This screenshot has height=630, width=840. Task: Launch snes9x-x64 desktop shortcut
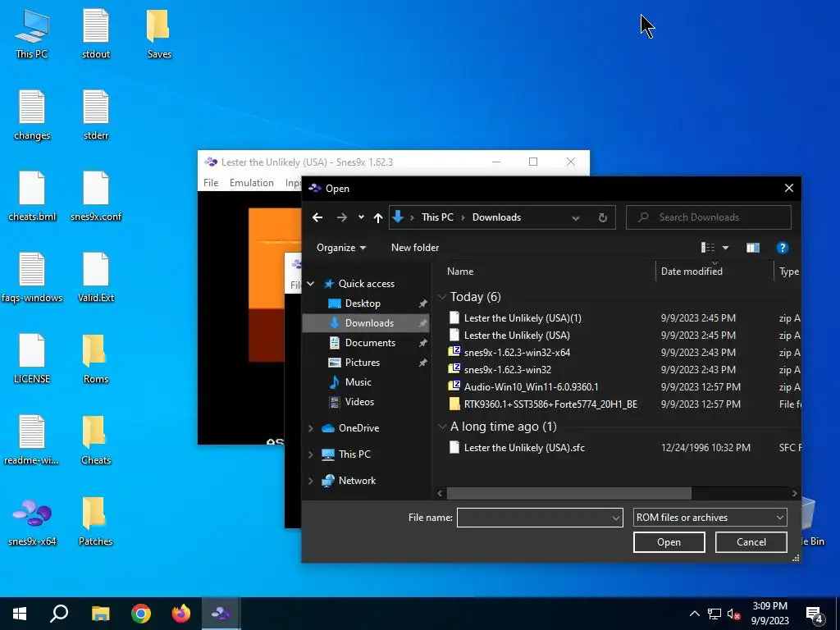pyautogui.click(x=32, y=521)
